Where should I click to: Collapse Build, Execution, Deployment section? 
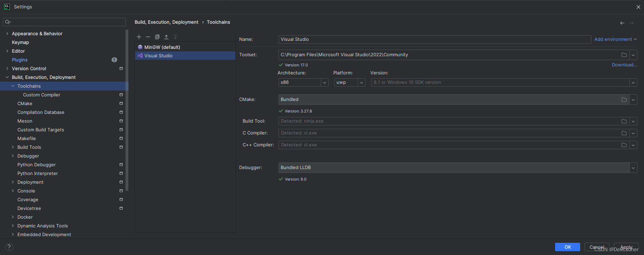click(x=7, y=77)
